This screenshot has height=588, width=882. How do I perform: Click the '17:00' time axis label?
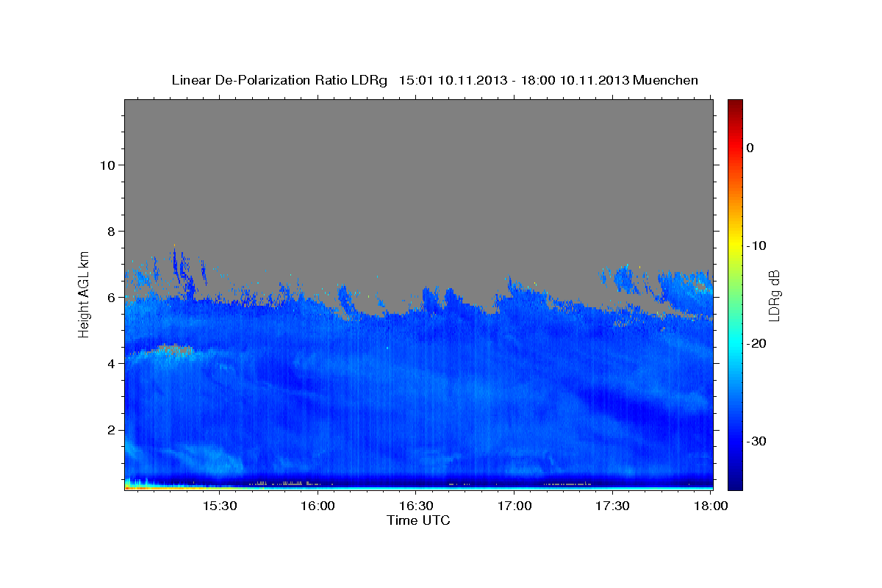pyautogui.click(x=514, y=506)
